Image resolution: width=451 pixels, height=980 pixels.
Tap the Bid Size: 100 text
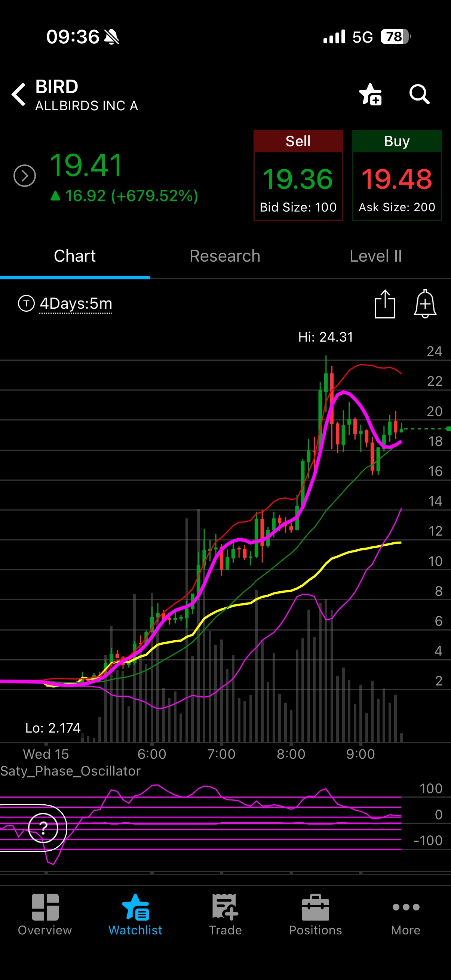click(298, 207)
